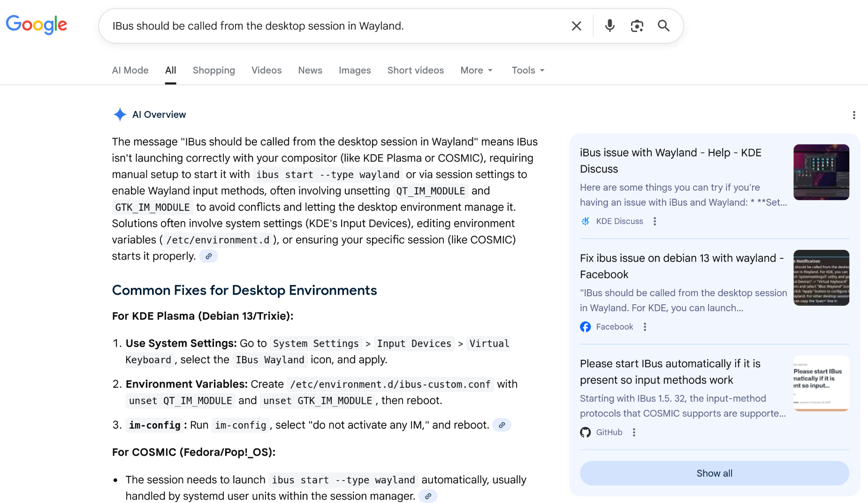Click the '/etc/environment.d/ibus-custom.conf' code text

pyautogui.click(x=390, y=385)
